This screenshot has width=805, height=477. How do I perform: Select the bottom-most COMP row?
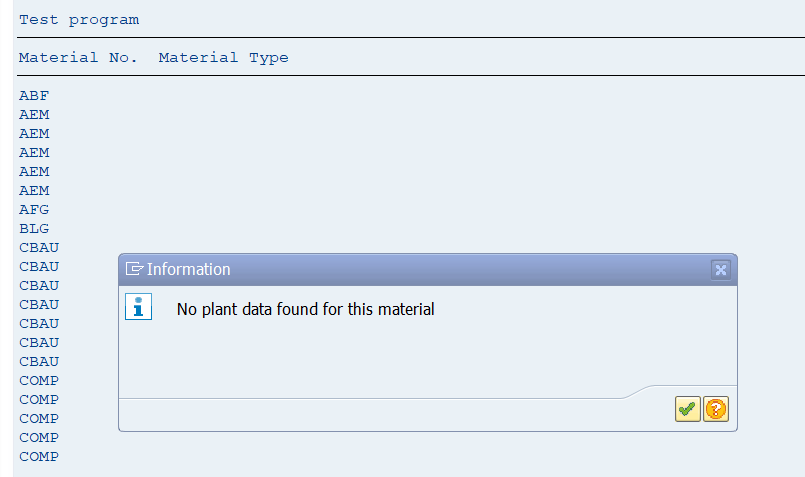pos(39,456)
